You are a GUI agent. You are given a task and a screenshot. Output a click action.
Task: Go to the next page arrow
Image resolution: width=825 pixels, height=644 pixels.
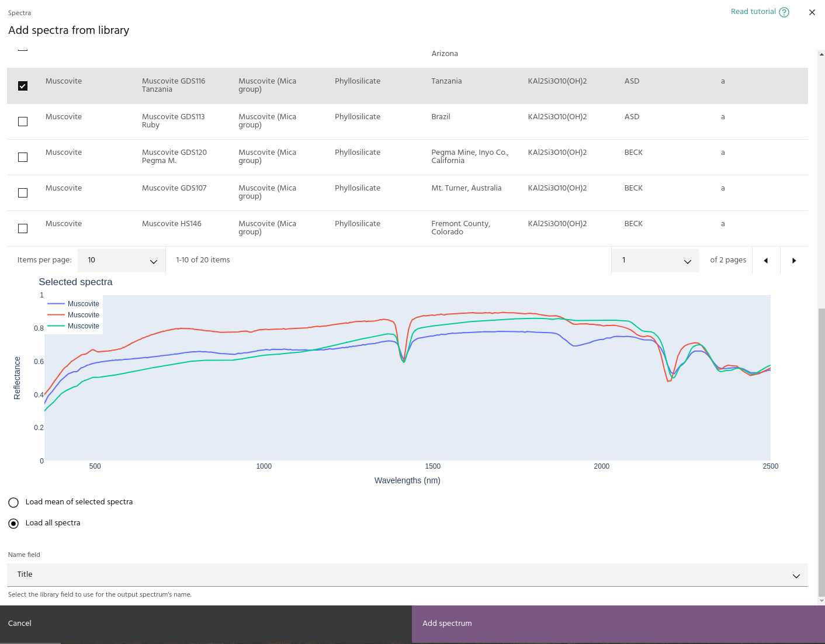pos(793,261)
